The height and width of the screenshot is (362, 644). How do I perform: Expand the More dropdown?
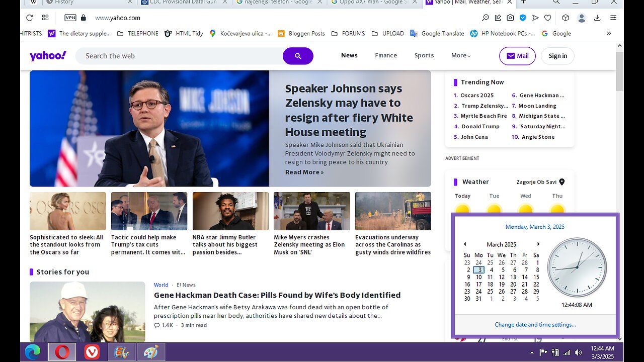[x=461, y=56]
